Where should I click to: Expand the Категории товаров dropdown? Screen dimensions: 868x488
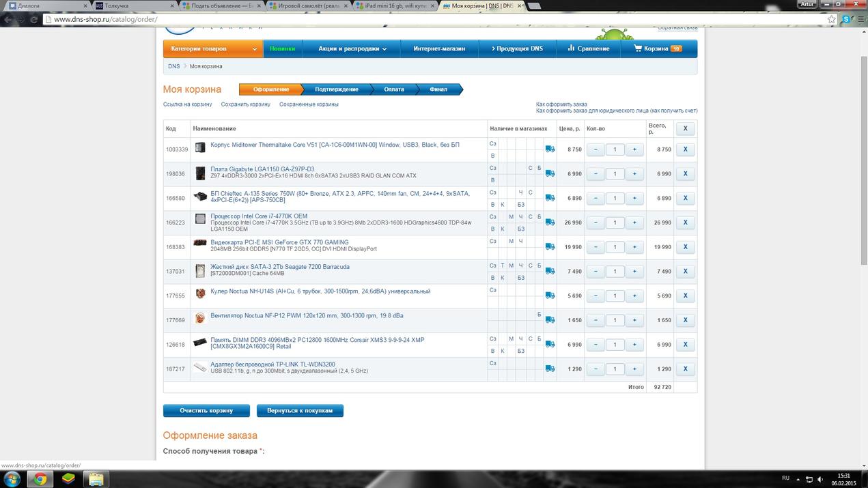click(213, 48)
